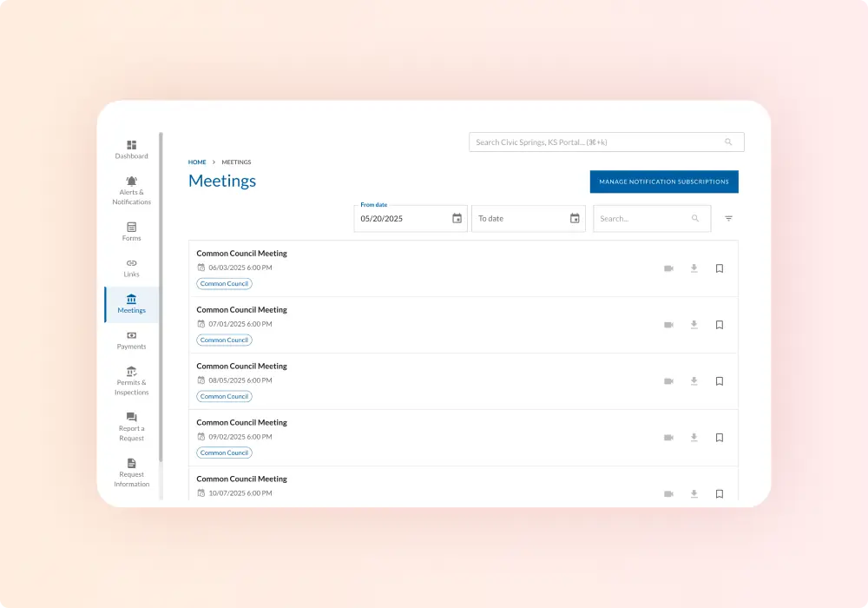Click the Home breadcrumb link
The height and width of the screenshot is (608, 868).
(x=197, y=162)
